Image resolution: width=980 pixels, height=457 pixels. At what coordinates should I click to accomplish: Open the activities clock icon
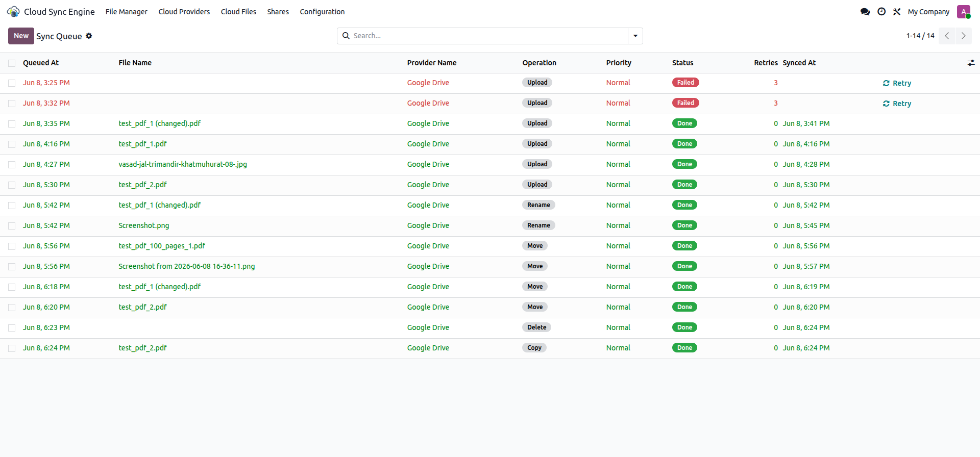881,12
